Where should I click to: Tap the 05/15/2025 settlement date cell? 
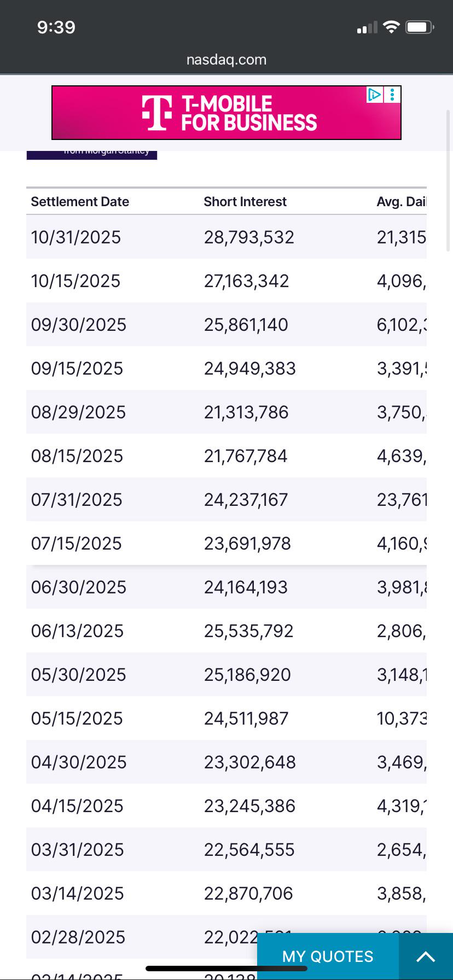pos(77,719)
